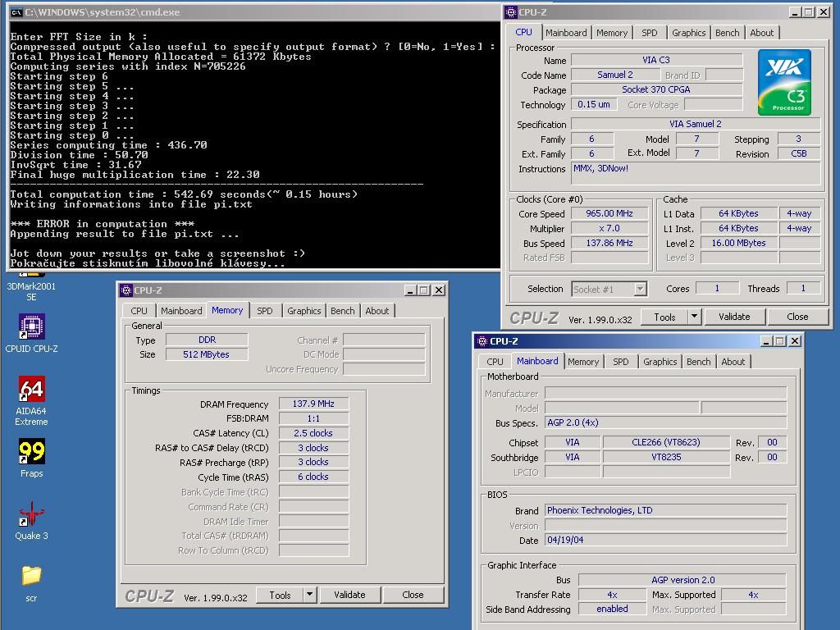Open Memory tab in Mainboard window

coord(583,362)
